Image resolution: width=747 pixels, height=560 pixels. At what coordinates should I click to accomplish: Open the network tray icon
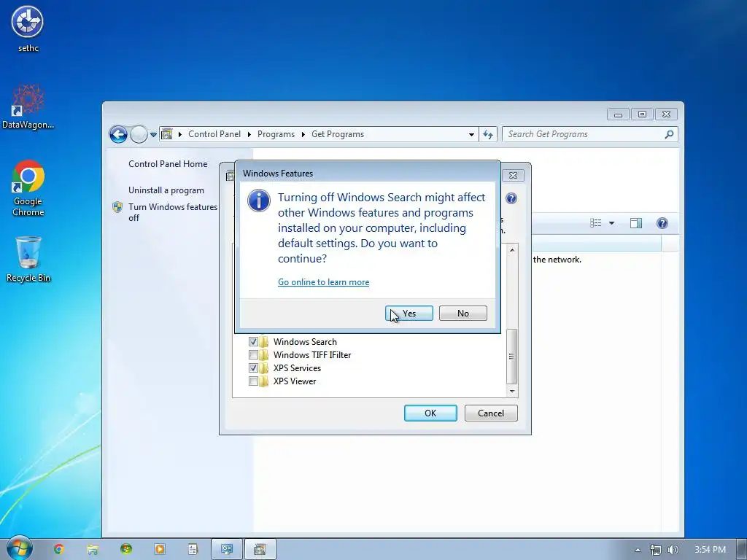(x=655, y=550)
